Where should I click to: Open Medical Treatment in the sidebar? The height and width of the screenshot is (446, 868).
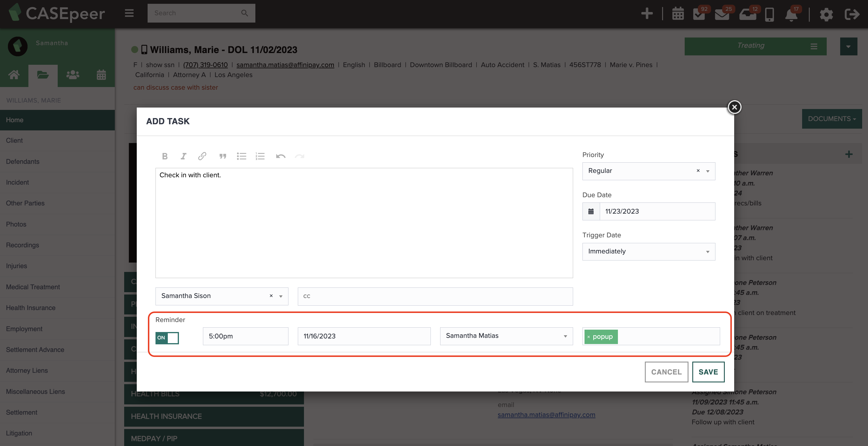[33, 287]
